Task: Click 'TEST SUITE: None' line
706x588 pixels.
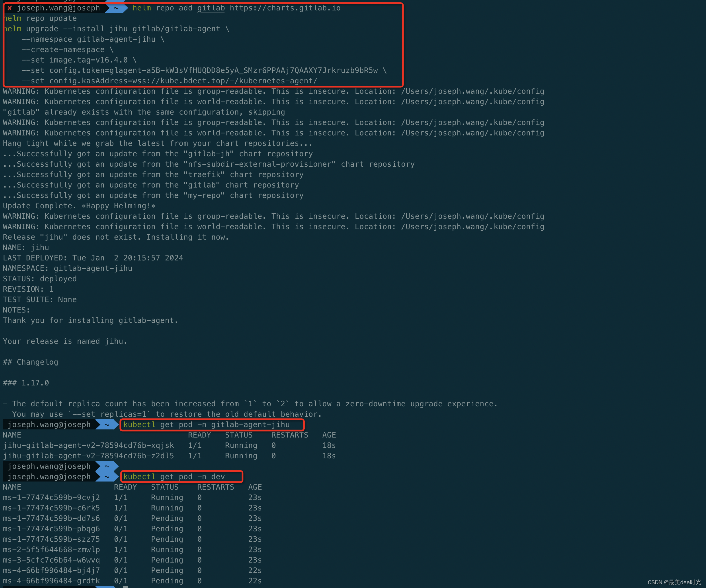Action: pyautogui.click(x=40, y=300)
